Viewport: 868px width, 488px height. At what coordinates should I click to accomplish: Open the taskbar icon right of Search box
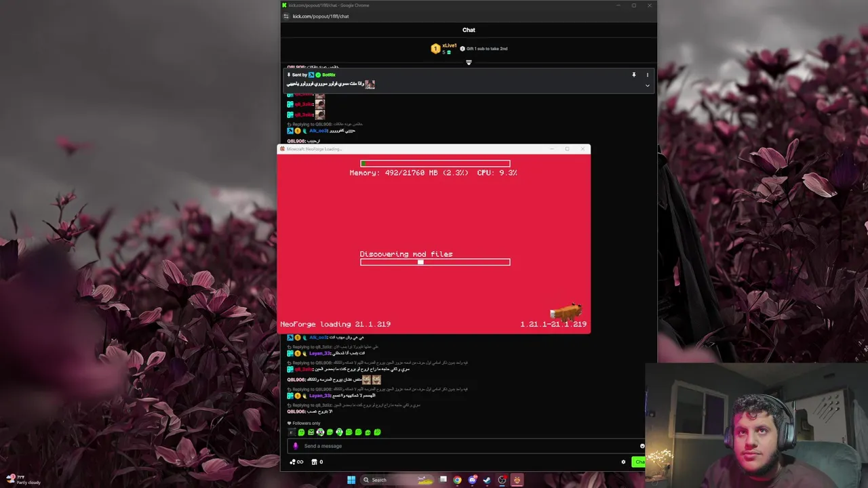click(443, 480)
